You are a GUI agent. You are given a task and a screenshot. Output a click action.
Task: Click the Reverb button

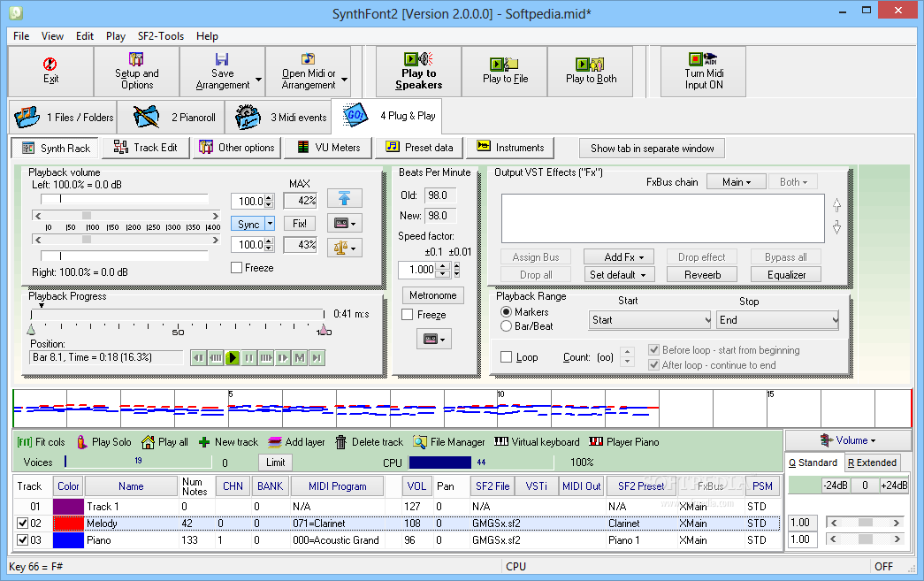(x=703, y=275)
